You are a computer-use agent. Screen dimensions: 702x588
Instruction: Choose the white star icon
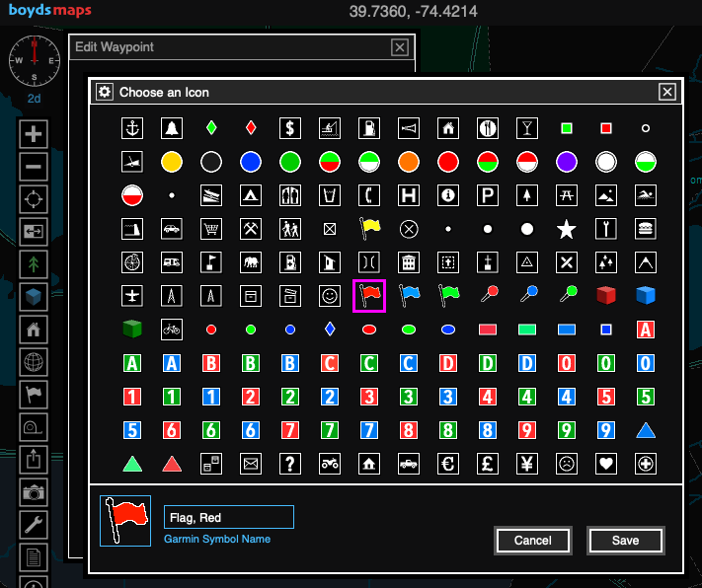[x=566, y=230]
